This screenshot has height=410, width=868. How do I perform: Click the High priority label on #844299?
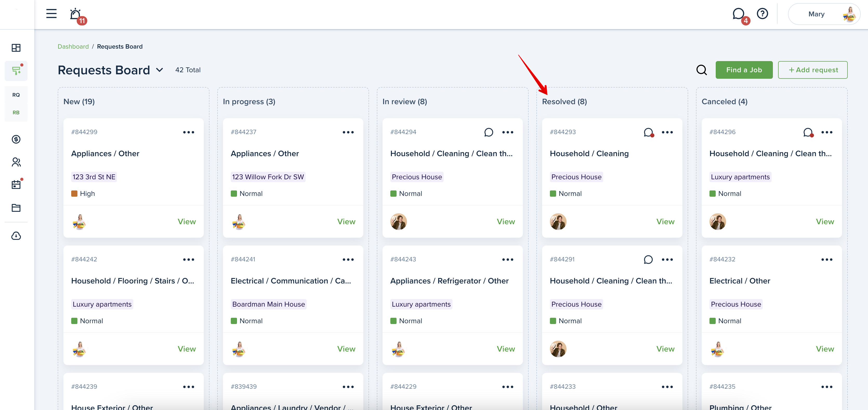point(83,194)
